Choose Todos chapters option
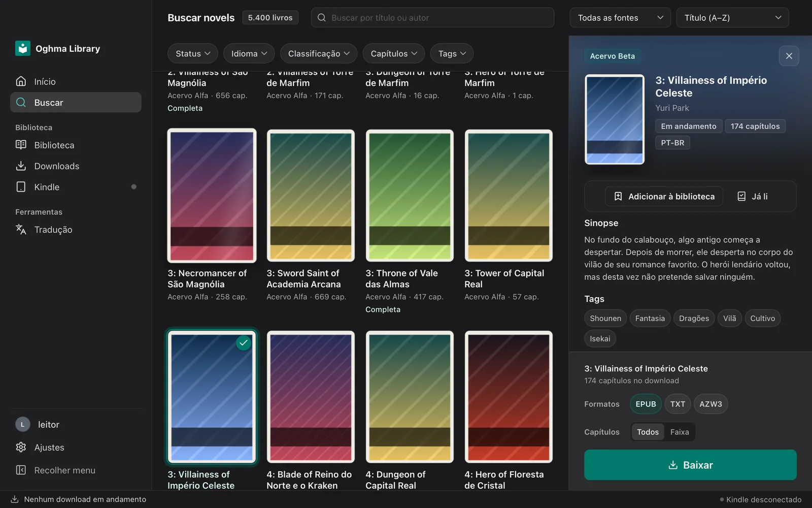Viewport: 812px width, 508px height. (648, 432)
